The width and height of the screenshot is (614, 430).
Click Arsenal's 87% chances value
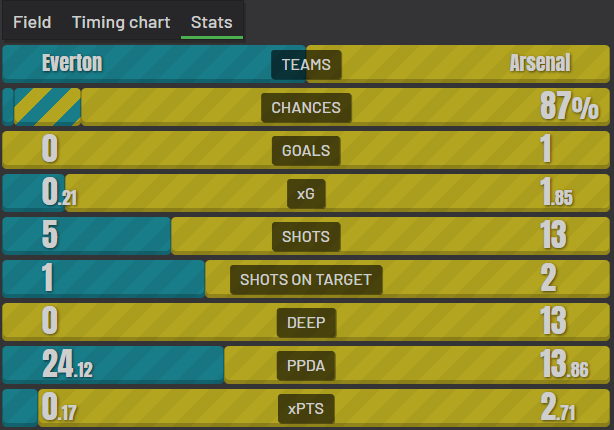point(568,108)
